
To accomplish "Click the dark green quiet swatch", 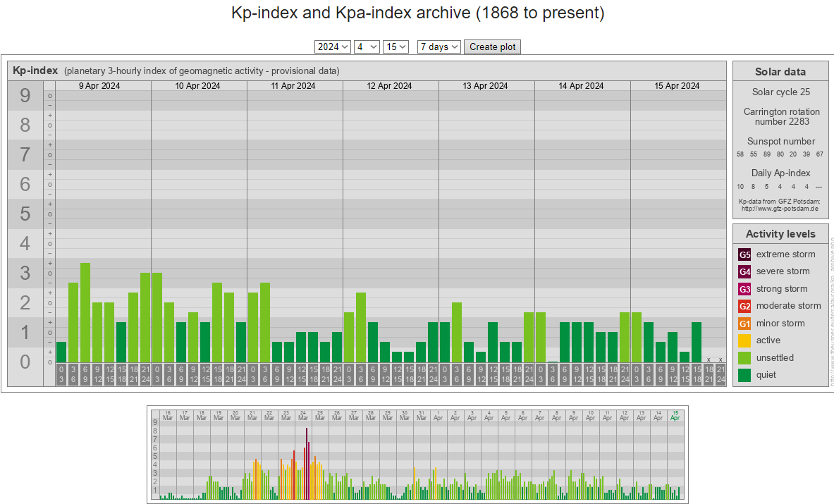I will [x=744, y=375].
